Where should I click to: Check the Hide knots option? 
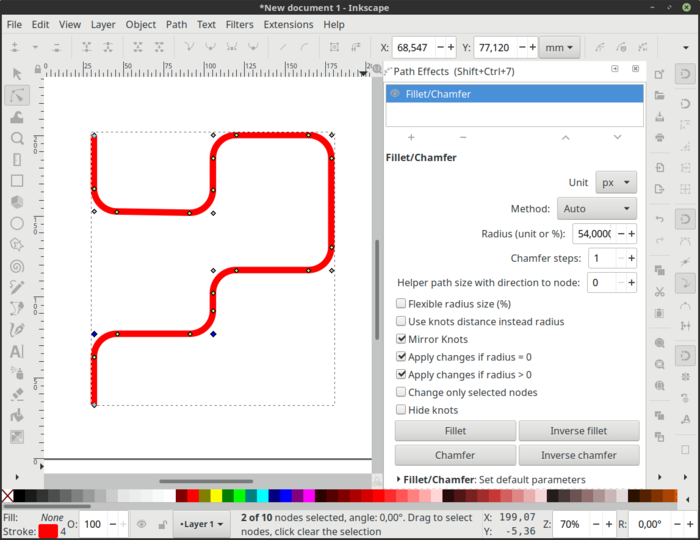coord(401,410)
